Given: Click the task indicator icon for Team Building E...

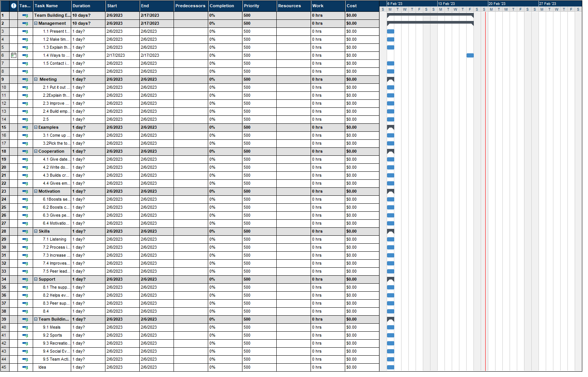Looking at the screenshot, I should pos(25,15).
